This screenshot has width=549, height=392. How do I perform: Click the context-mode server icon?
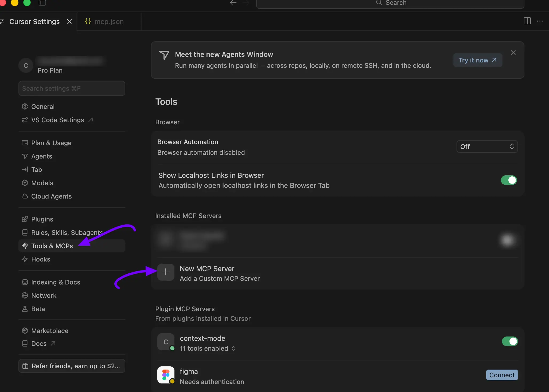pos(166,342)
